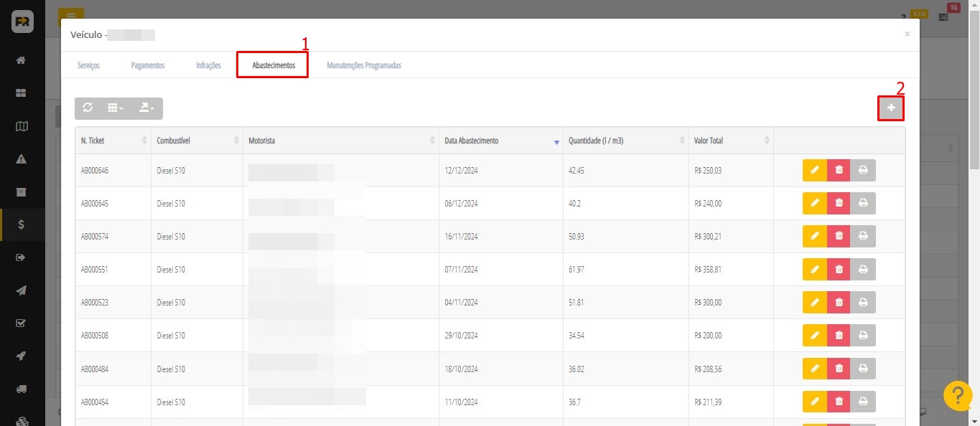This screenshot has width=980, height=426.
Task: Select the Manutenções Programadas tab
Action: 363,65
